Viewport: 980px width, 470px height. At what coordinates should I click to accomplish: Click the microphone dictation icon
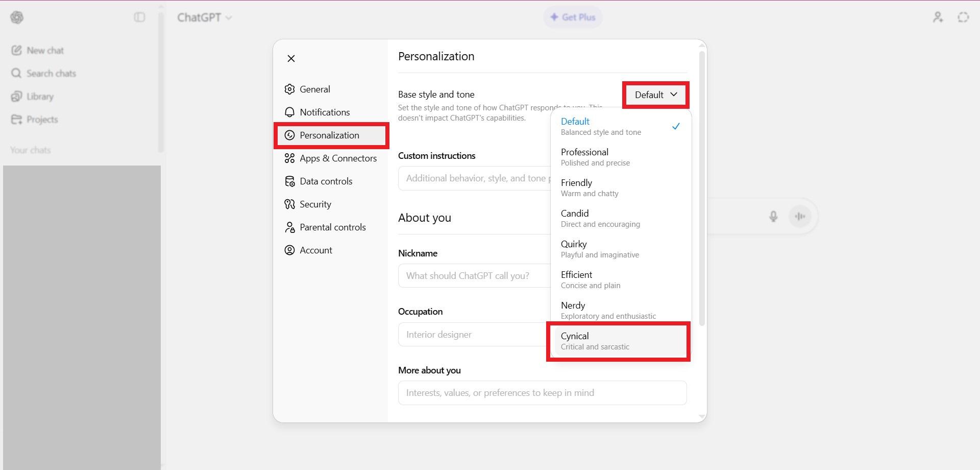(773, 216)
